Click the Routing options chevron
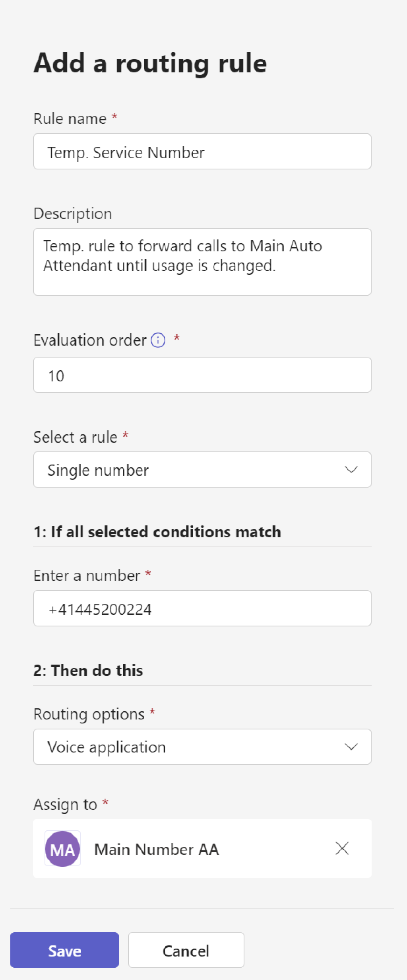This screenshot has width=407, height=980. pos(351,747)
